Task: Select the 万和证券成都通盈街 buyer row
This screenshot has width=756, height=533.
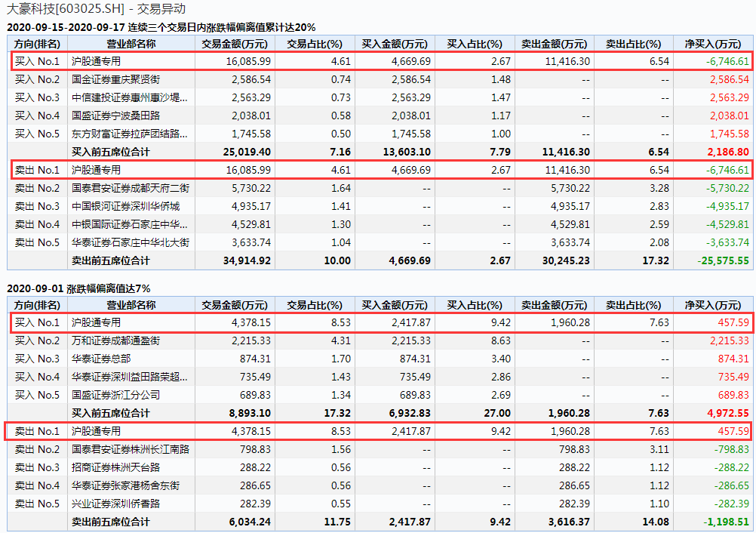Action: click(380, 340)
